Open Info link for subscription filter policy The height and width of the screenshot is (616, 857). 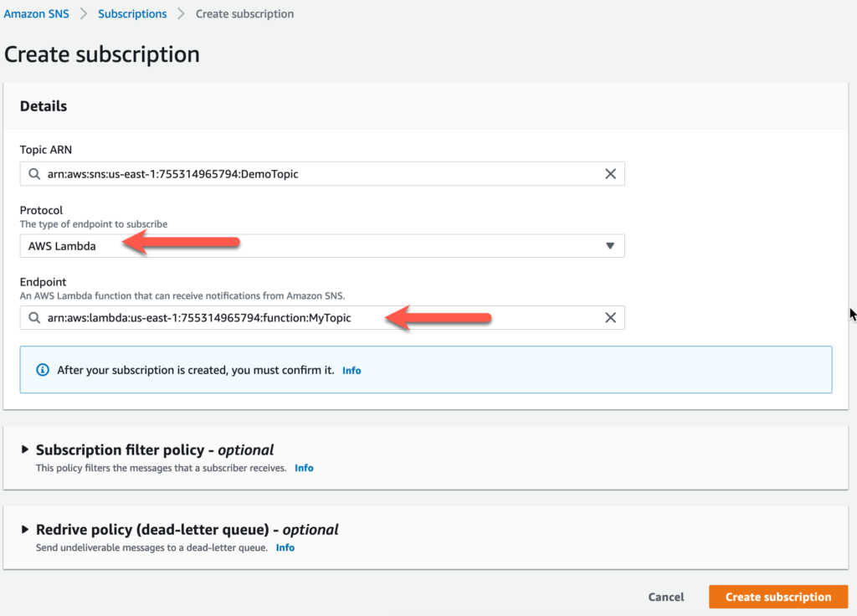point(304,468)
